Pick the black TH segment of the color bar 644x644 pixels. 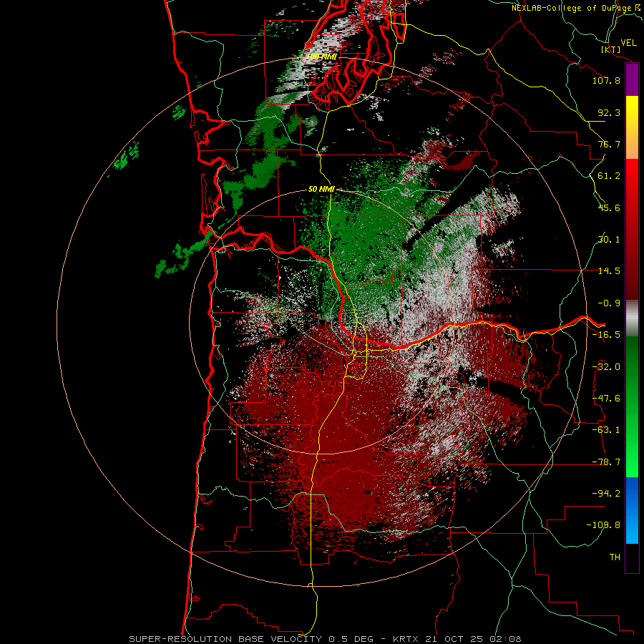tap(632, 557)
